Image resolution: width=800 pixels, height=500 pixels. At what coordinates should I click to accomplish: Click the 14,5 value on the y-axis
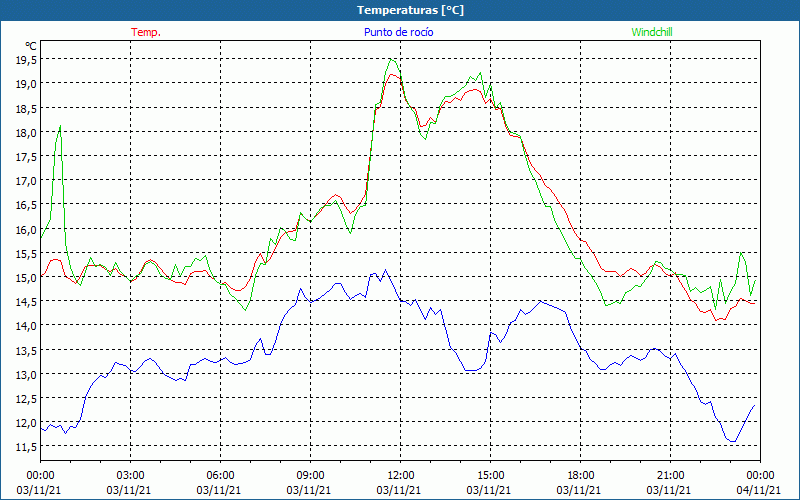[26, 302]
